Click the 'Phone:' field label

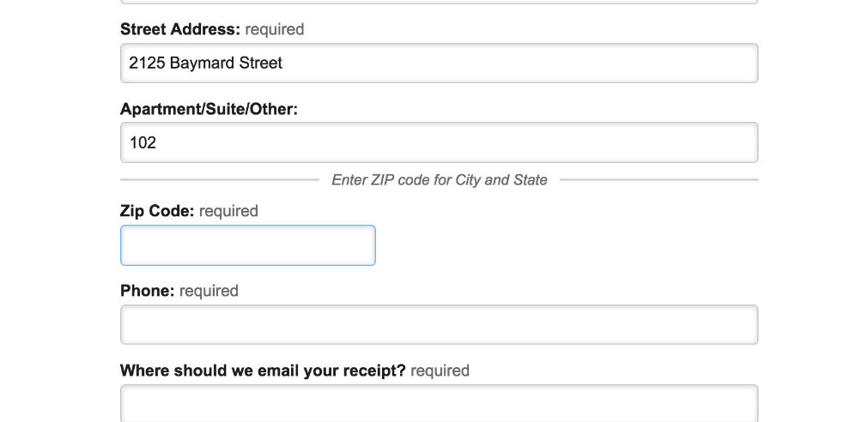(148, 291)
